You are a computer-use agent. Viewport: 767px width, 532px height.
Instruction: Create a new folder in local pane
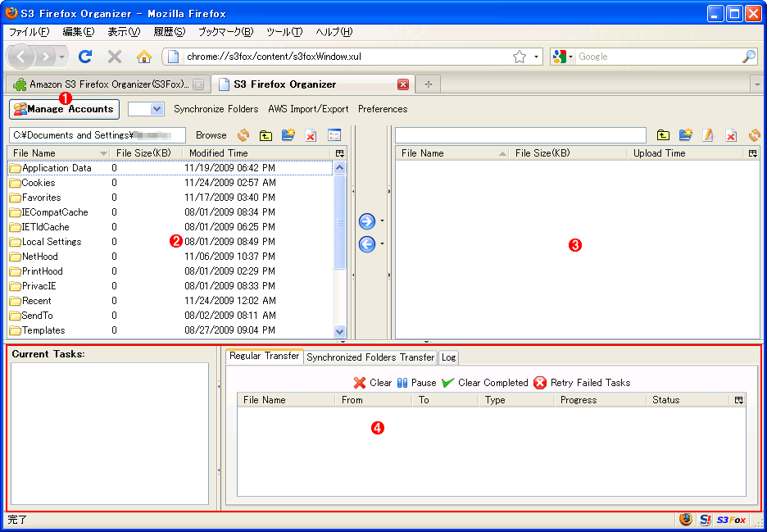coord(288,135)
